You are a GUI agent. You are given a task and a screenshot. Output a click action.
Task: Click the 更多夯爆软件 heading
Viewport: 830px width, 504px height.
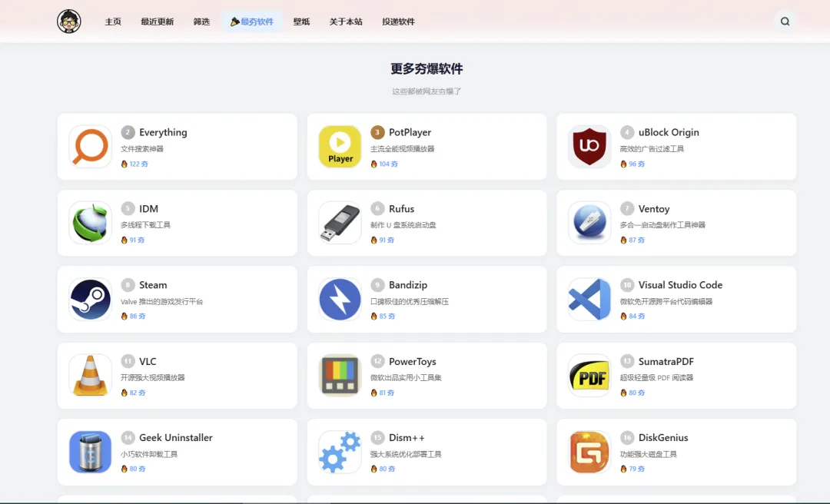(427, 69)
